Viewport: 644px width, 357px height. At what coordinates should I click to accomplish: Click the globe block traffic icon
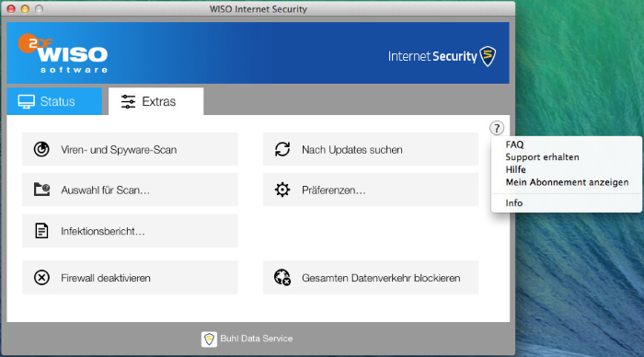point(282,277)
